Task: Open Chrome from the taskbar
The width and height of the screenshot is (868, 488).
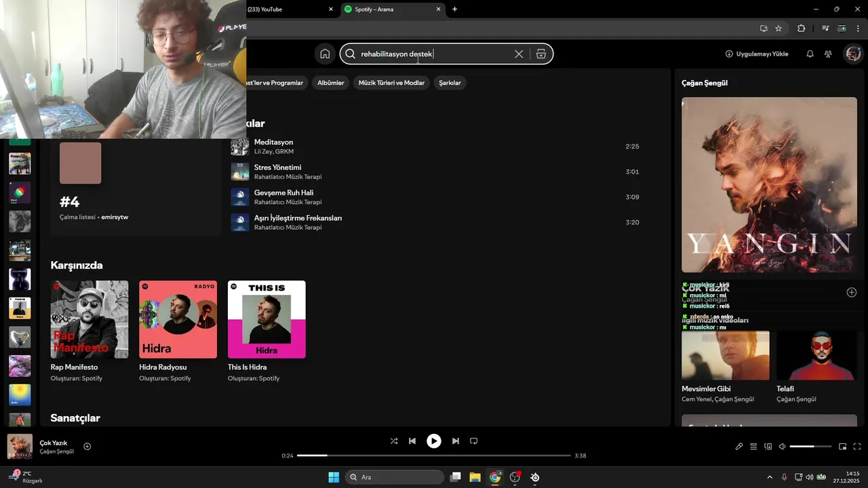Action: 495,477
